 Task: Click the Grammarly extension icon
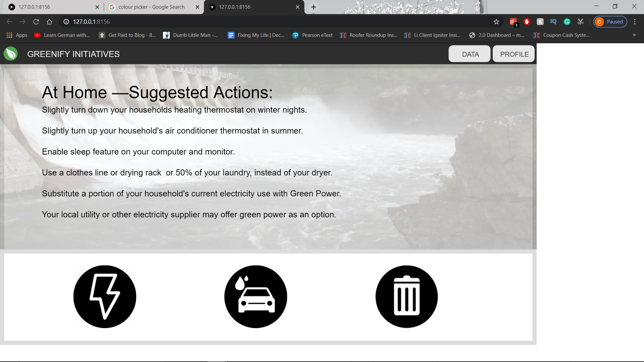(x=567, y=22)
